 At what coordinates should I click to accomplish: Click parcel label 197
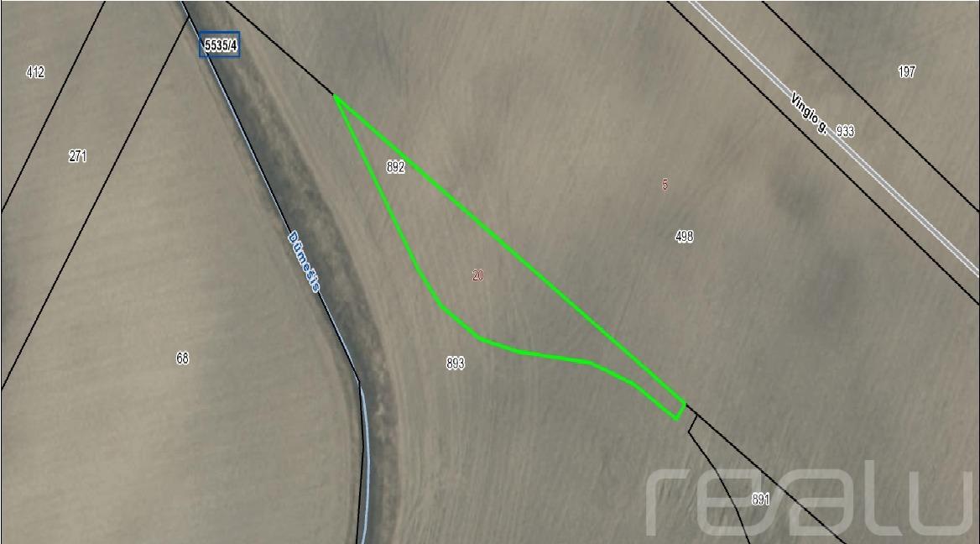click(907, 71)
